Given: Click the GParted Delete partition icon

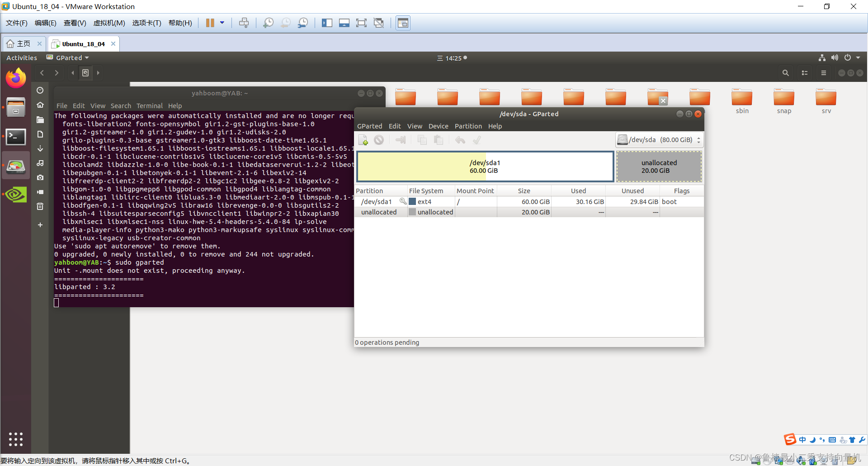Looking at the screenshot, I should pyautogui.click(x=379, y=140).
